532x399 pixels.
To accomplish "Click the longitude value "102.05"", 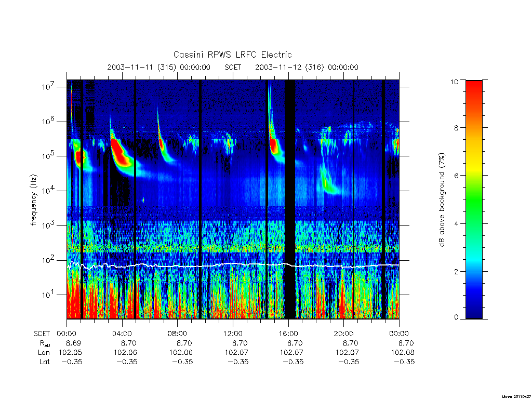I will click(70, 353).
